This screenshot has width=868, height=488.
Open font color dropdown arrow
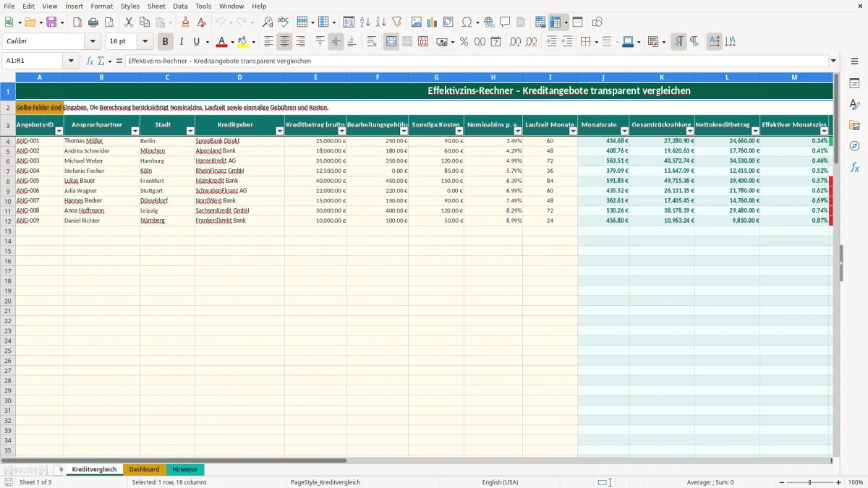pyautogui.click(x=232, y=42)
